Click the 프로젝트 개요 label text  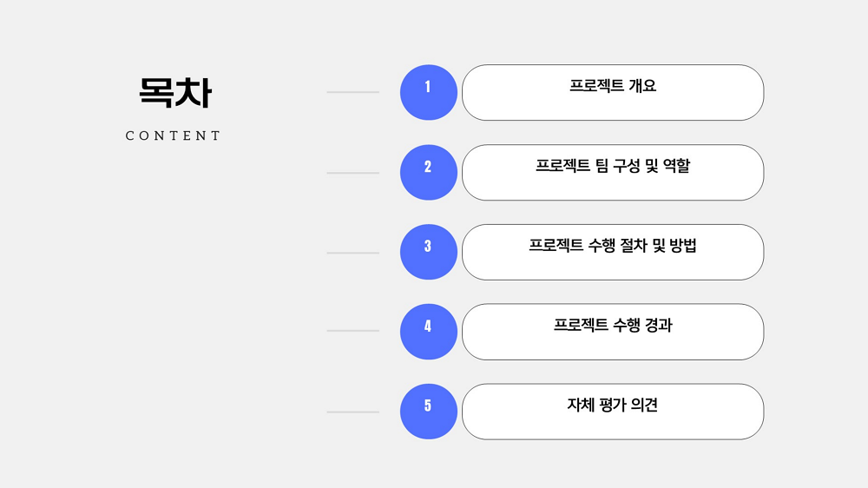613,86
